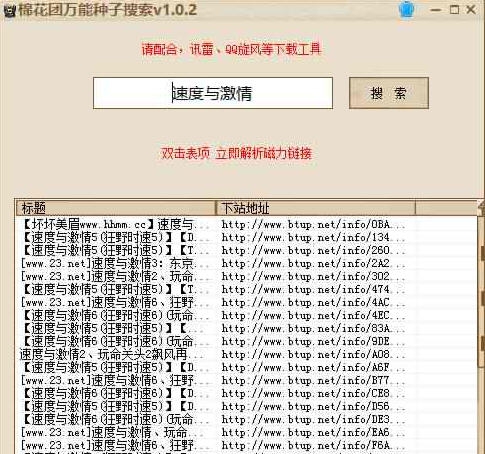This screenshot has height=454, width=485.
Task: Close the 棉花团万能种子搜索 window
Action: pyautogui.click(x=471, y=10)
